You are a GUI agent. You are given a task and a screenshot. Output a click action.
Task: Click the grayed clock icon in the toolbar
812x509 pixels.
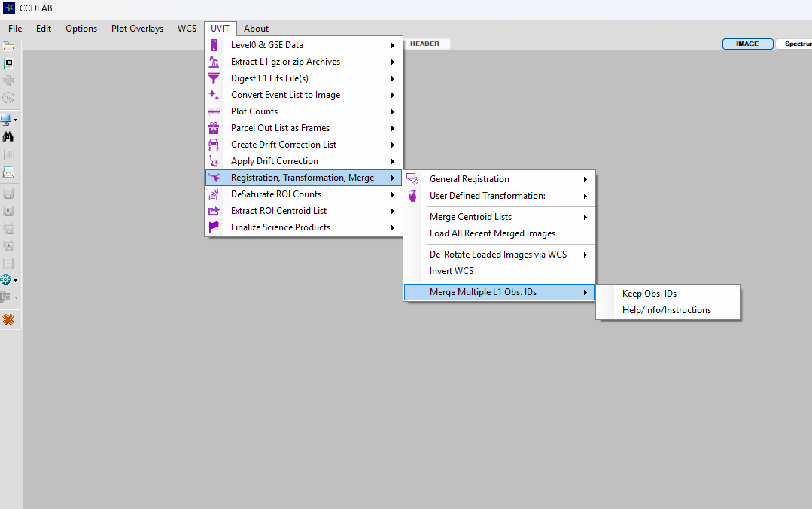(8, 98)
